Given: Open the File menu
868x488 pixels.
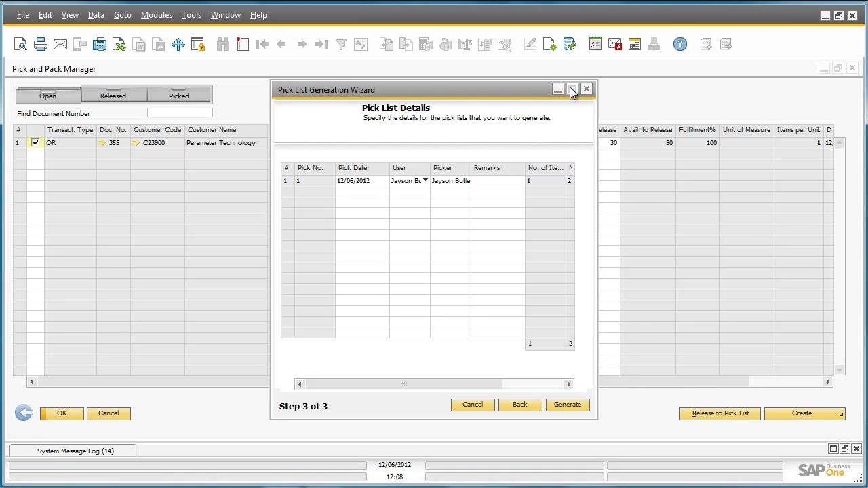Looking at the screenshot, I should (23, 15).
